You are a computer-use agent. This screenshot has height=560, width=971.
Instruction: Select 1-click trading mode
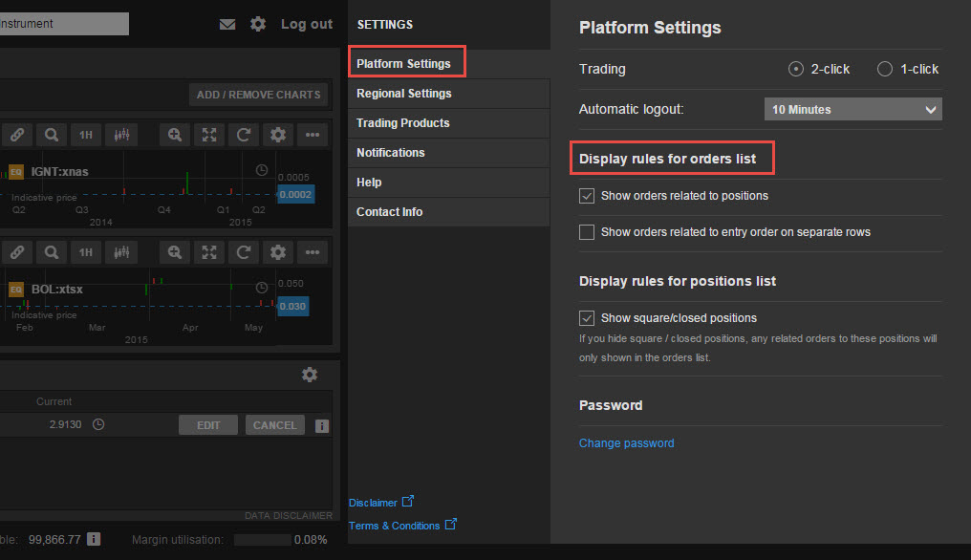coord(884,69)
